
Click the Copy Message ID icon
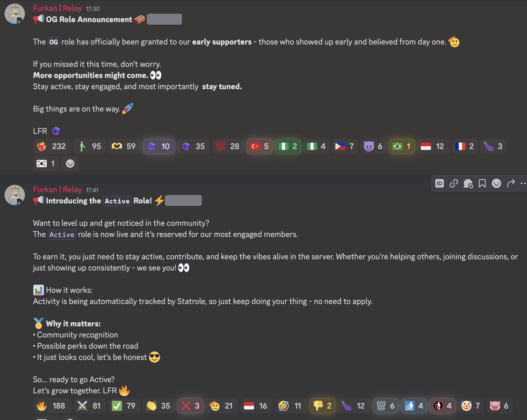[x=440, y=183]
